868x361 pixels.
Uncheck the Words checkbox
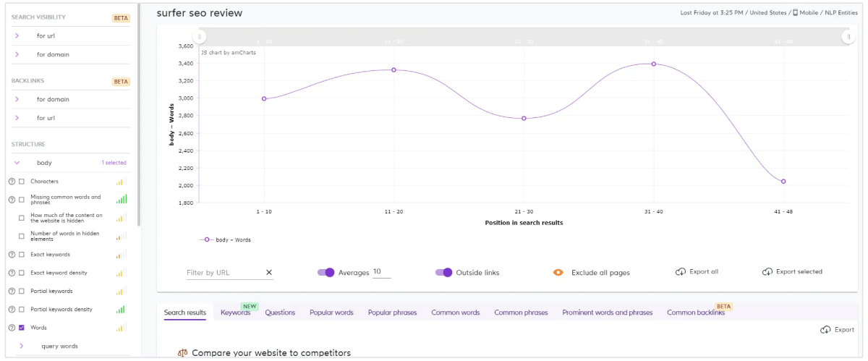pyautogui.click(x=22, y=328)
